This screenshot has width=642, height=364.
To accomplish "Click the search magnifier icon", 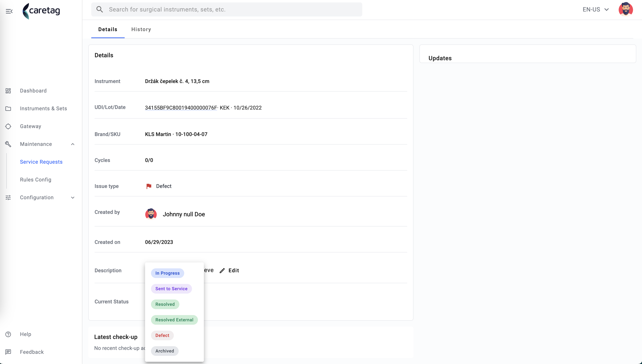I will click(100, 9).
